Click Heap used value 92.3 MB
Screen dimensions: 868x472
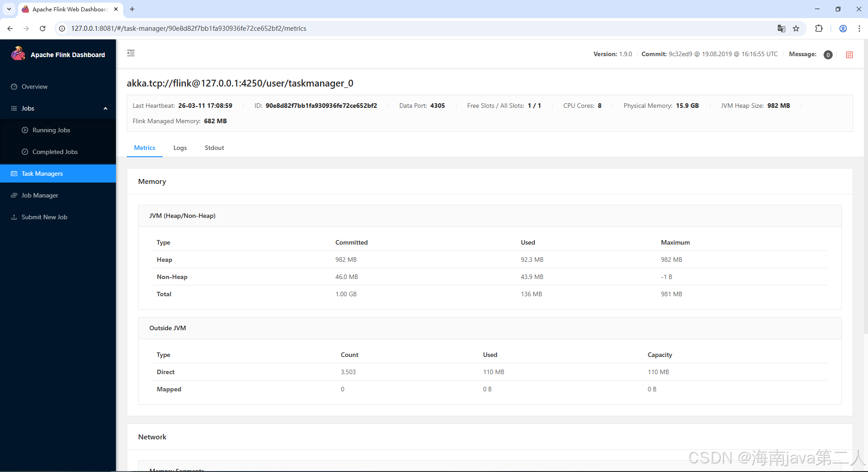tap(532, 260)
